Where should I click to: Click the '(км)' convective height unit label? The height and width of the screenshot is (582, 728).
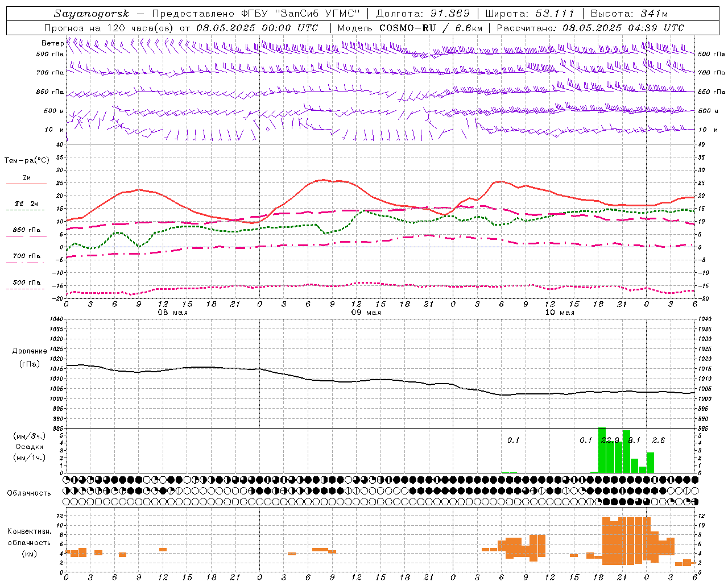(x=30, y=554)
